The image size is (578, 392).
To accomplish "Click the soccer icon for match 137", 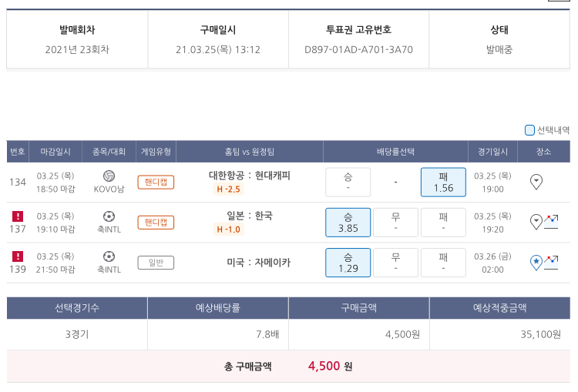I will tap(109, 216).
